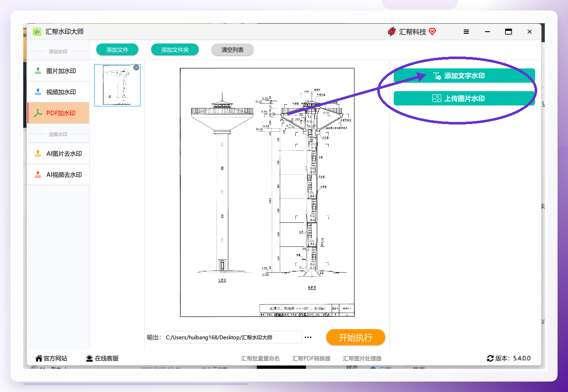
Task: Click 添加文件夹 button
Action: (x=175, y=50)
